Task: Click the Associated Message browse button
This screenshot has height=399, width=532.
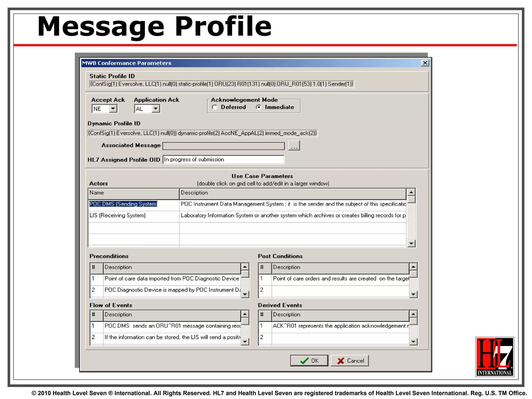Action: coord(294,145)
